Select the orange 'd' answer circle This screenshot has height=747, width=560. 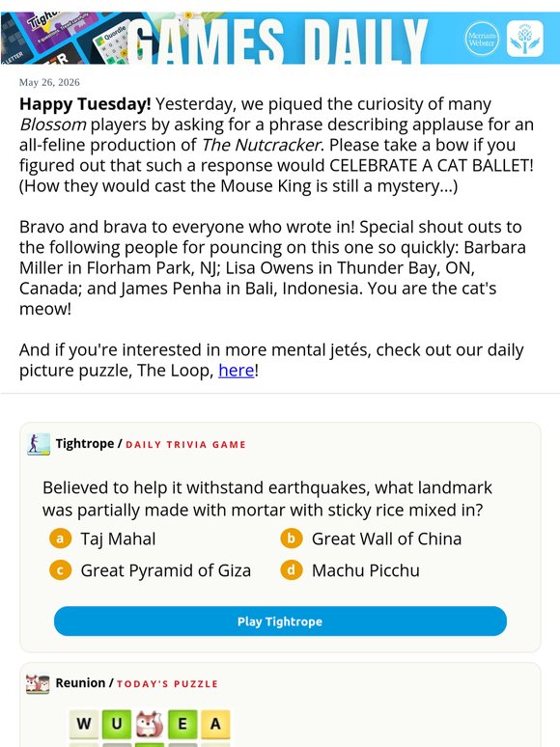point(292,570)
